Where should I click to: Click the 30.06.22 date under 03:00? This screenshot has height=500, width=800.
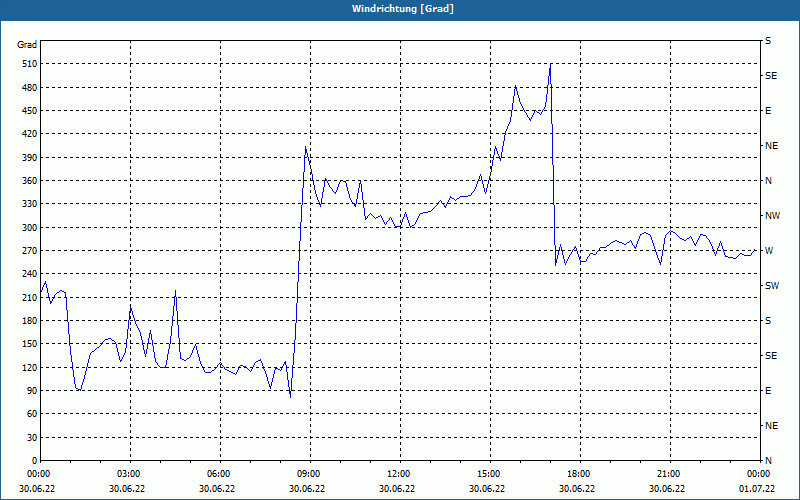coord(127,489)
